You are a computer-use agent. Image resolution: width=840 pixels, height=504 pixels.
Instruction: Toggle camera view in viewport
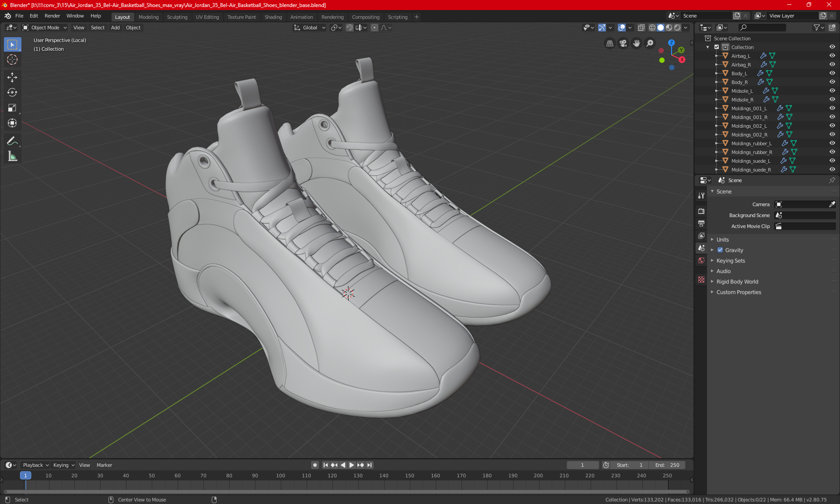tap(623, 43)
